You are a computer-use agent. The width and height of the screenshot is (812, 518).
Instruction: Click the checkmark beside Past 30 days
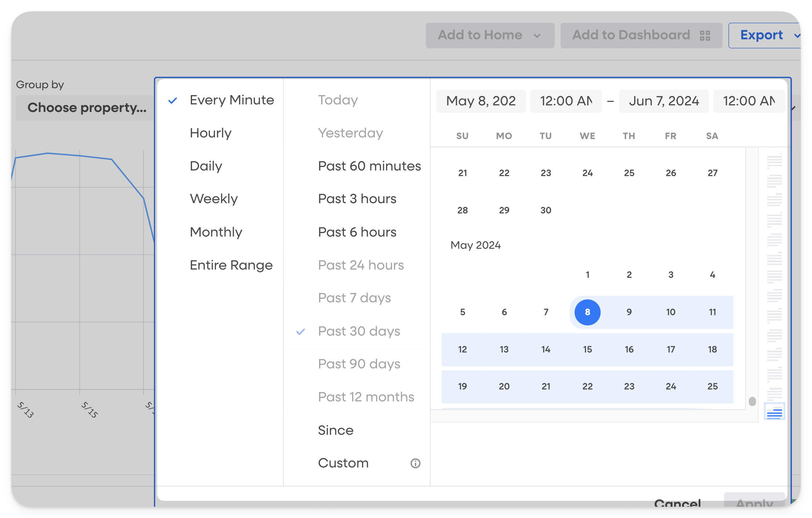301,332
